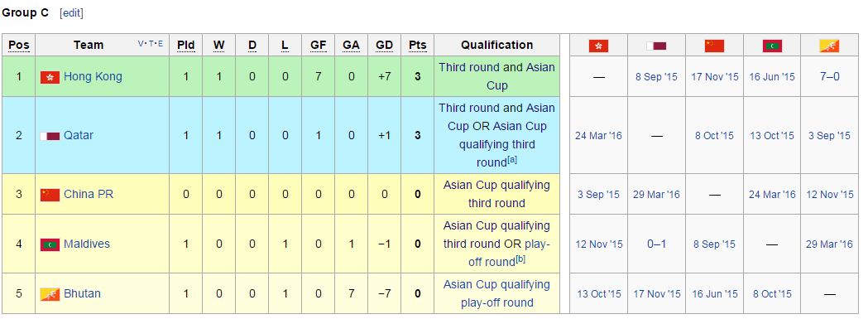
Task: Open the 0–1 match result link
Action: (656, 244)
